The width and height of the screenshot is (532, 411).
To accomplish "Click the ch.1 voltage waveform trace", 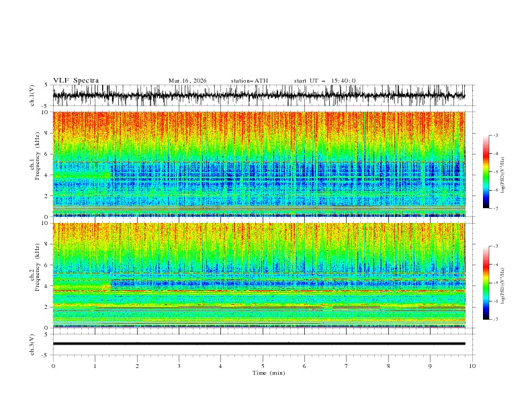I will (259, 95).
